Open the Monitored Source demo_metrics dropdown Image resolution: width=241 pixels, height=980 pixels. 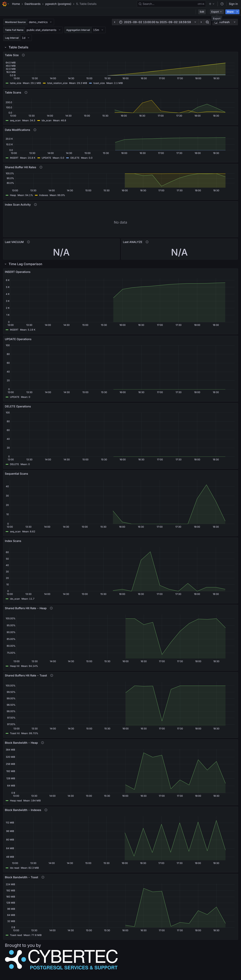click(x=40, y=22)
